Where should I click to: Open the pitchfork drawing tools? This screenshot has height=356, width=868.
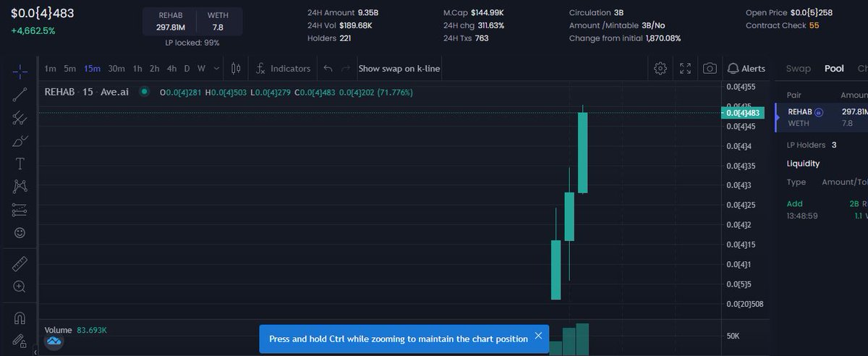point(20,118)
